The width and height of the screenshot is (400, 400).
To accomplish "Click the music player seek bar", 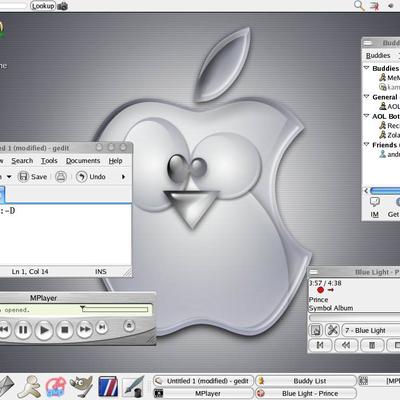I will [354, 318].
